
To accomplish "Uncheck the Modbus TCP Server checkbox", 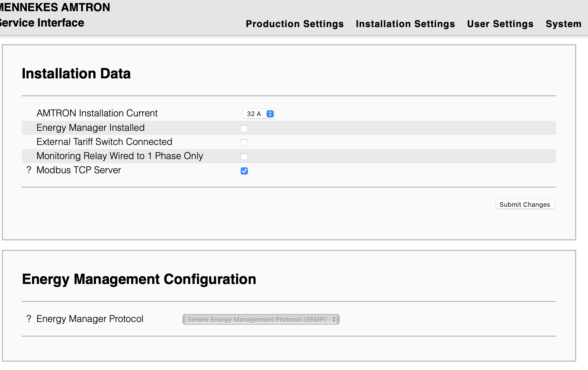I will pyautogui.click(x=244, y=171).
